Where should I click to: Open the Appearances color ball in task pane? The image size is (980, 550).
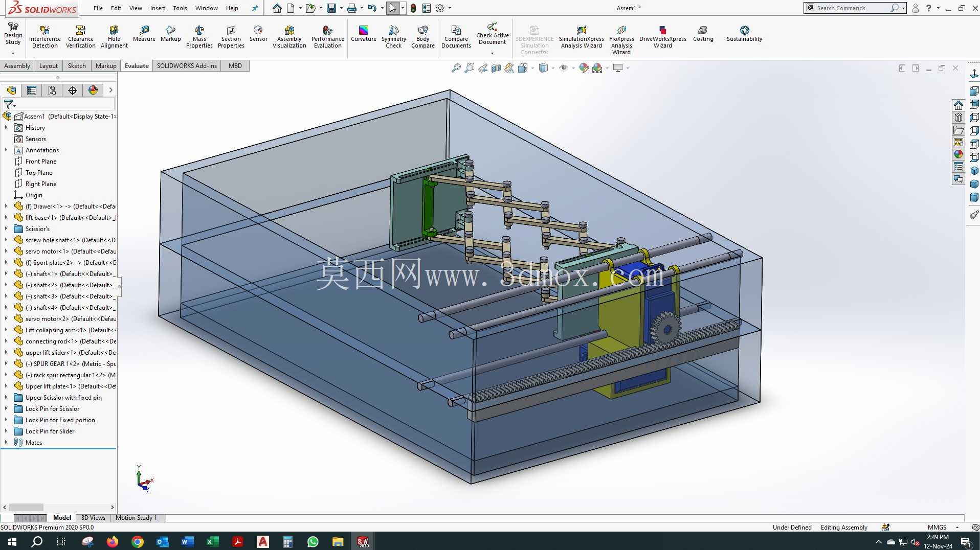(959, 154)
